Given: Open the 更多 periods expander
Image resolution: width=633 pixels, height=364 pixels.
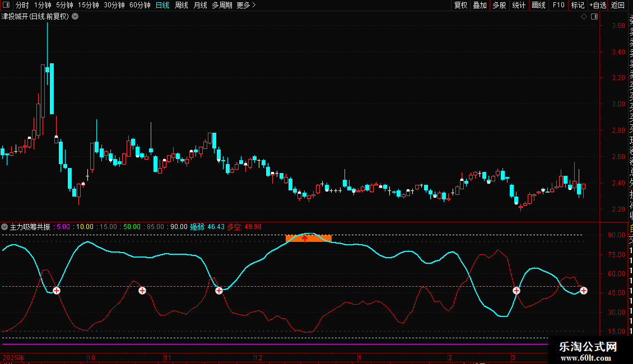Looking at the screenshot, I should (246, 5).
